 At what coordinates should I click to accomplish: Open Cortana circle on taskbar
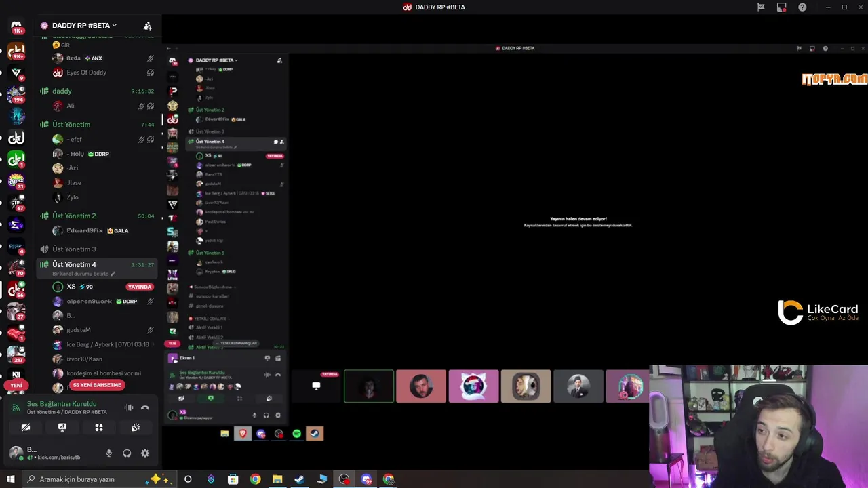pos(188,479)
